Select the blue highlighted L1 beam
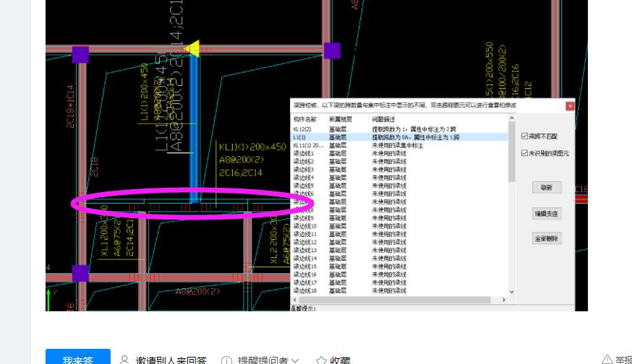 [x=194, y=129]
